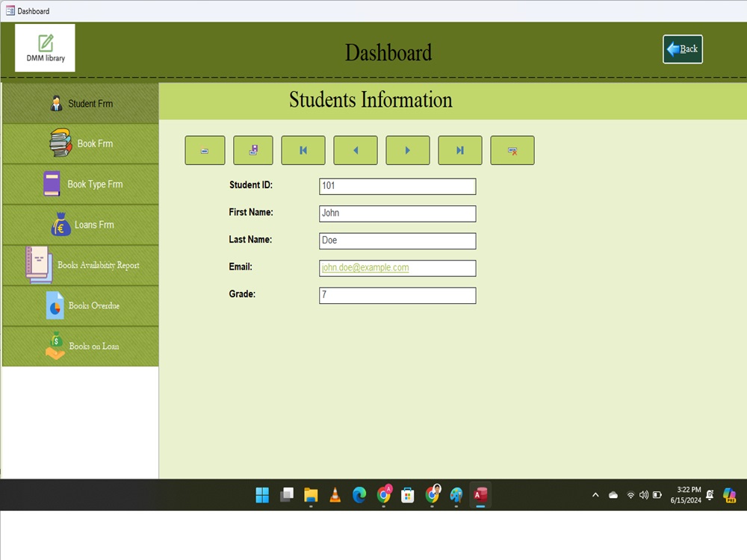Click the First Name field
Image resolution: width=747 pixels, height=560 pixels.
(397, 214)
